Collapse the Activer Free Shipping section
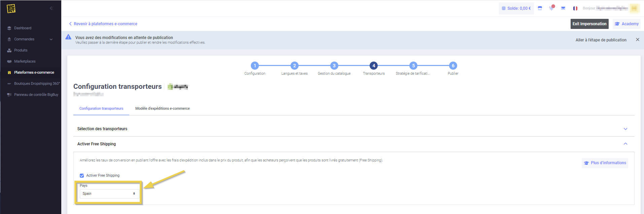 [x=625, y=144]
